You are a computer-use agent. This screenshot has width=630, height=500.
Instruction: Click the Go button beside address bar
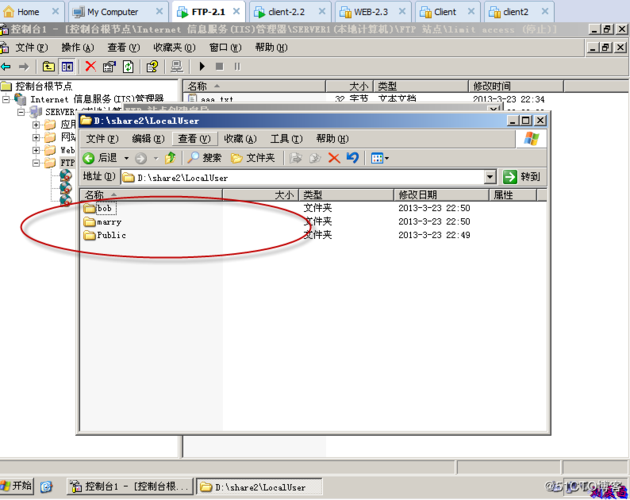pyautogui.click(x=522, y=177)
